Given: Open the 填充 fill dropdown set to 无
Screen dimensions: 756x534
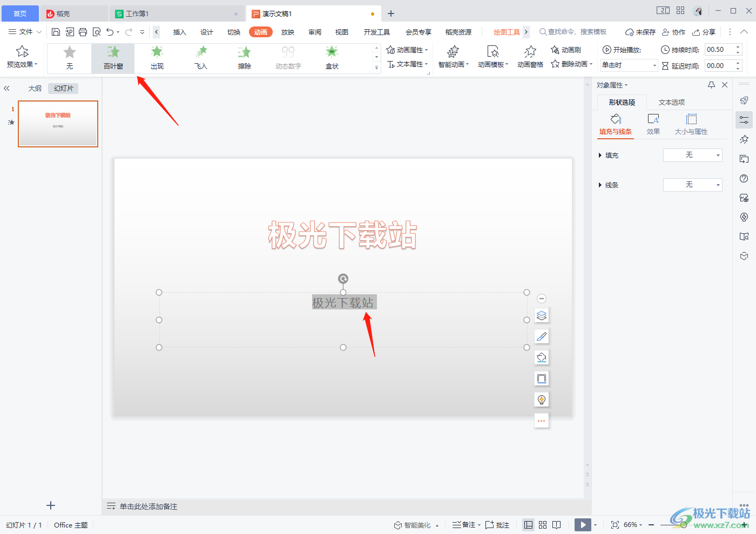Looking at the screenshot, I should point(693,155).
